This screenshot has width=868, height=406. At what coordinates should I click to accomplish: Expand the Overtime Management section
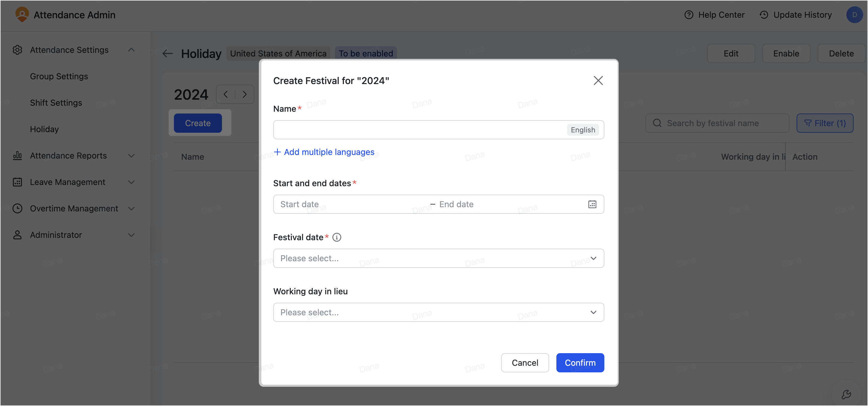pos(131,208)
